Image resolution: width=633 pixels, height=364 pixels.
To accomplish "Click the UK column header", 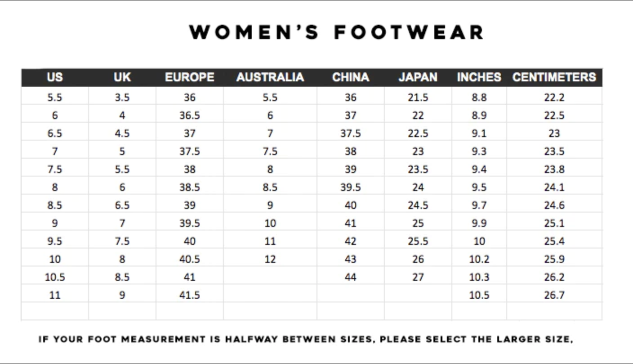I will pyautogui.click(x=122, y=77).
